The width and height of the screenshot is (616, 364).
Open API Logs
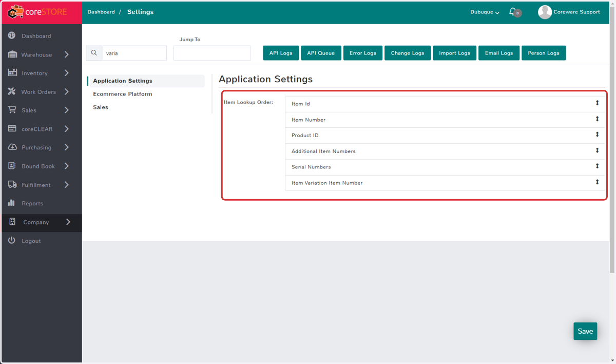pos(281,53)
